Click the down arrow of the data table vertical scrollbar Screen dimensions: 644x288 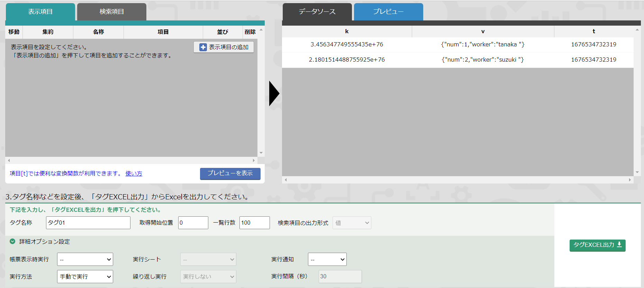click(x=637, y=172)
